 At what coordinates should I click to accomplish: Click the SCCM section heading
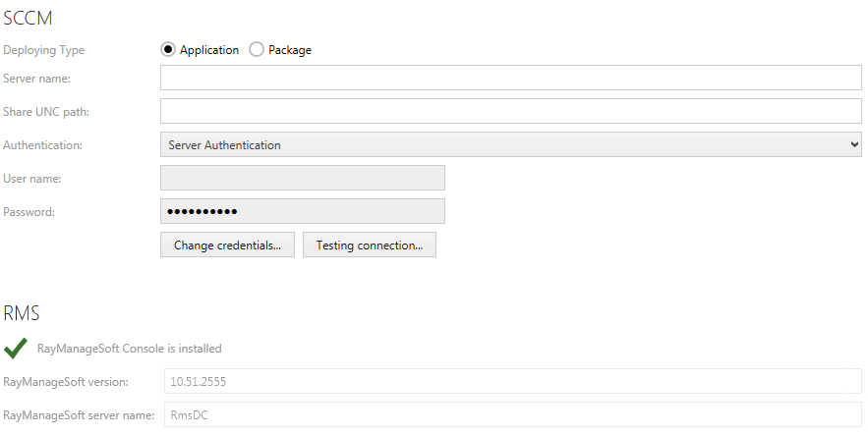coord(29,17)
